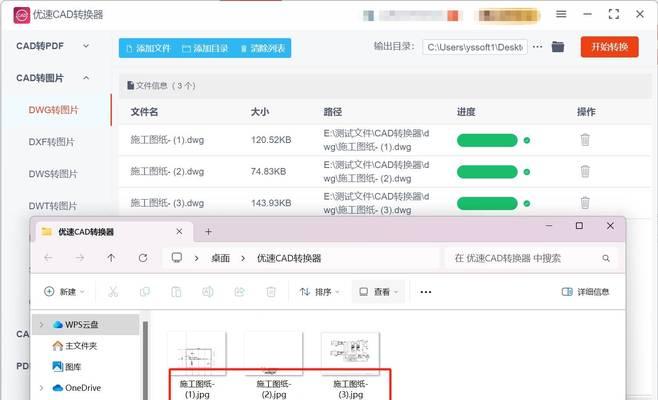Toggle the 详细信息 details pane
658x400 pixels.
pyautogui.click(x=585, y=291)
